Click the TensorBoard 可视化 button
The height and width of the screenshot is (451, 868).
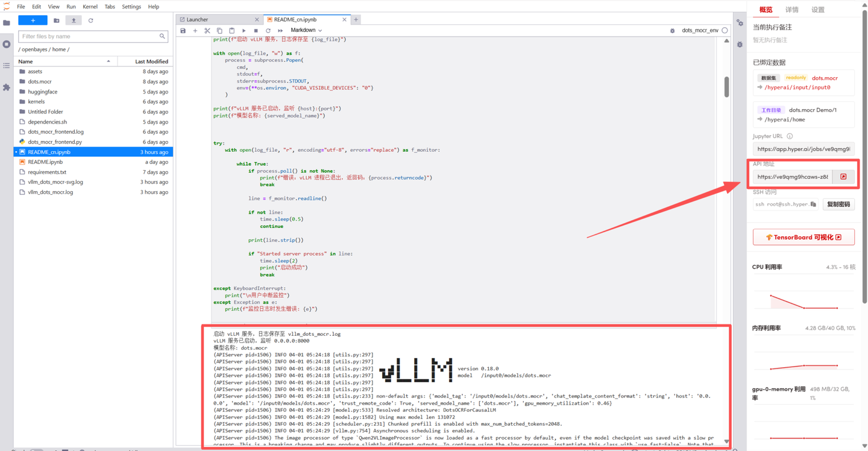804,238
